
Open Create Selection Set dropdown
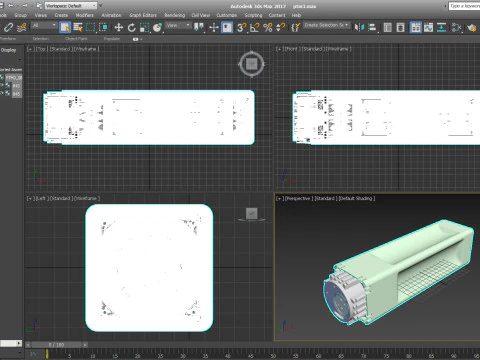(x=326, y=25)
